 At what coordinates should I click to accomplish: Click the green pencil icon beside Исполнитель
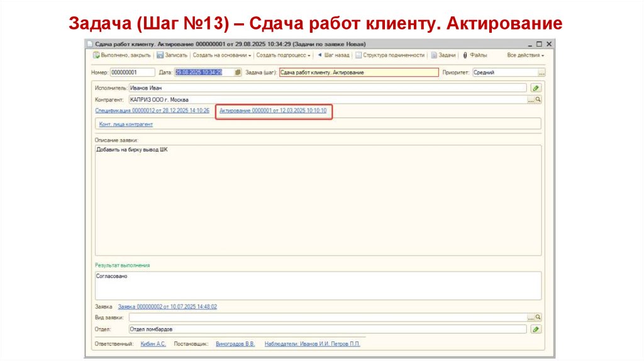pos(536,88)
